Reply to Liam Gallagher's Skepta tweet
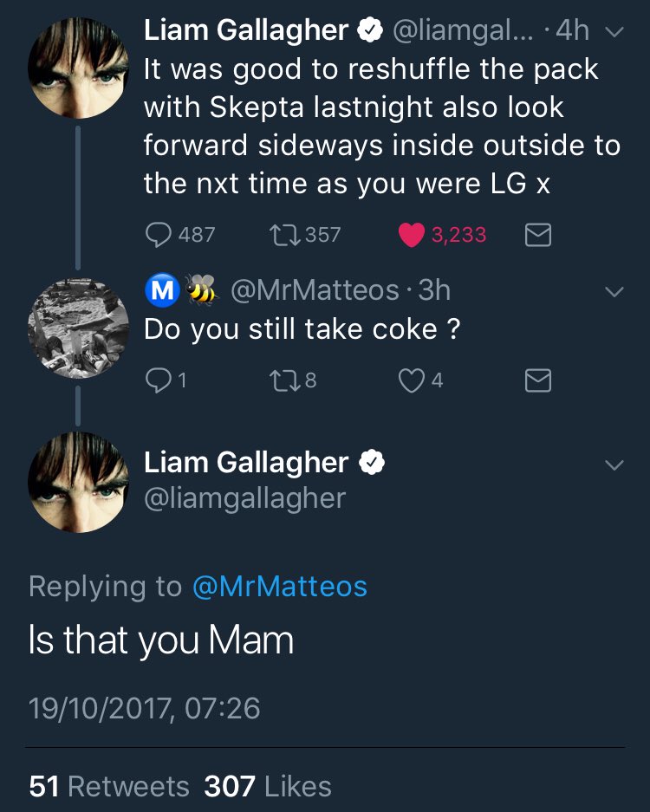The height and width of the screenshot is (812, 650). pyautogui.click(x=158, y=235)
